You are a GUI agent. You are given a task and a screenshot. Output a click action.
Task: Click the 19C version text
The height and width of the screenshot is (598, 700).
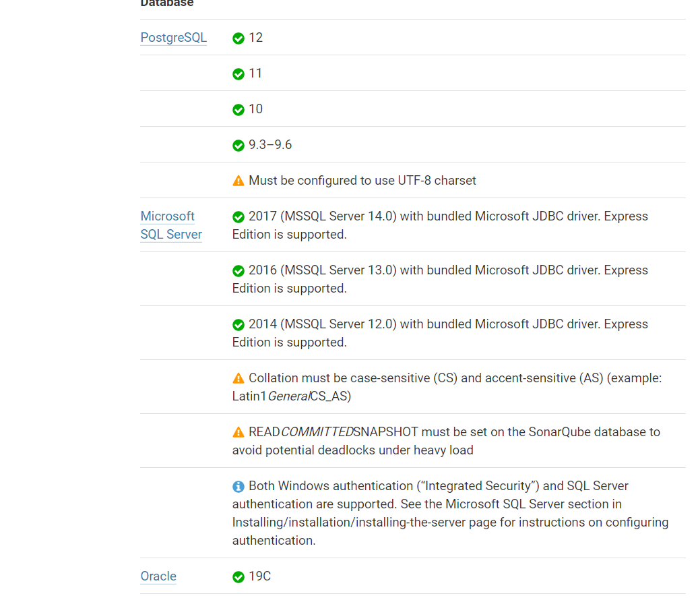coord(260,576)
